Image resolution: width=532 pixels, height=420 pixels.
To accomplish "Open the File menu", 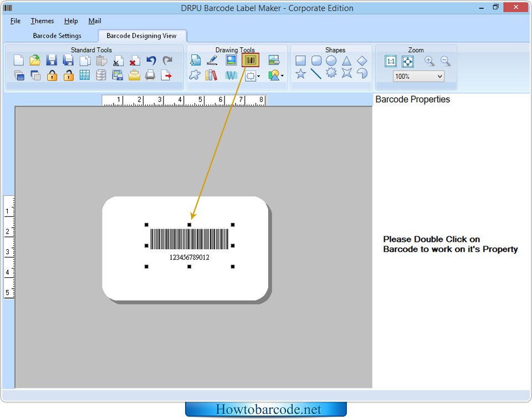I will point(16,21).
